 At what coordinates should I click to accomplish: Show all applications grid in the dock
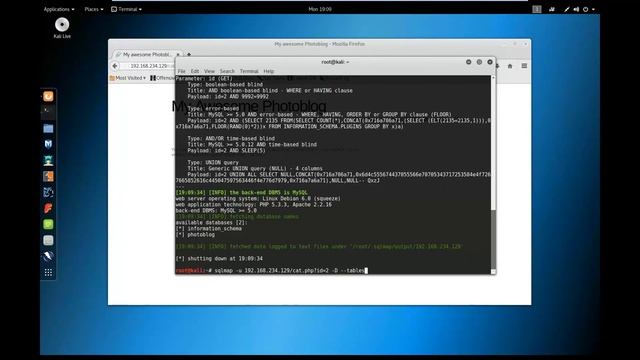pyautogui.click(x=48, y=272)
